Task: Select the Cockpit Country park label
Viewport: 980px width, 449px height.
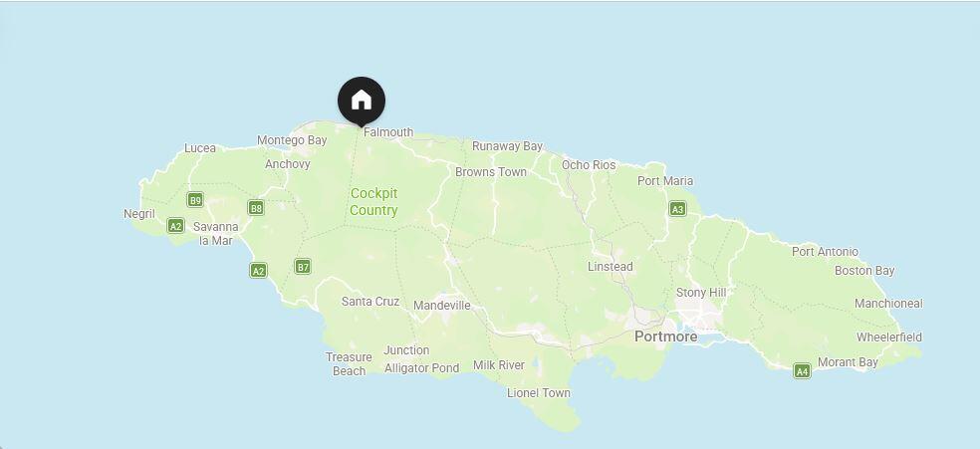Action: coord(373,202)
